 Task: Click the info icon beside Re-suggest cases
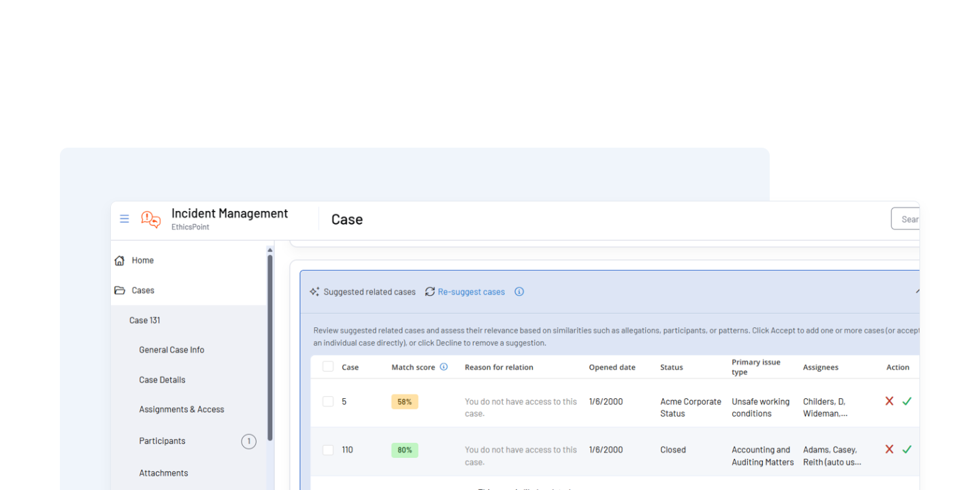519,292
